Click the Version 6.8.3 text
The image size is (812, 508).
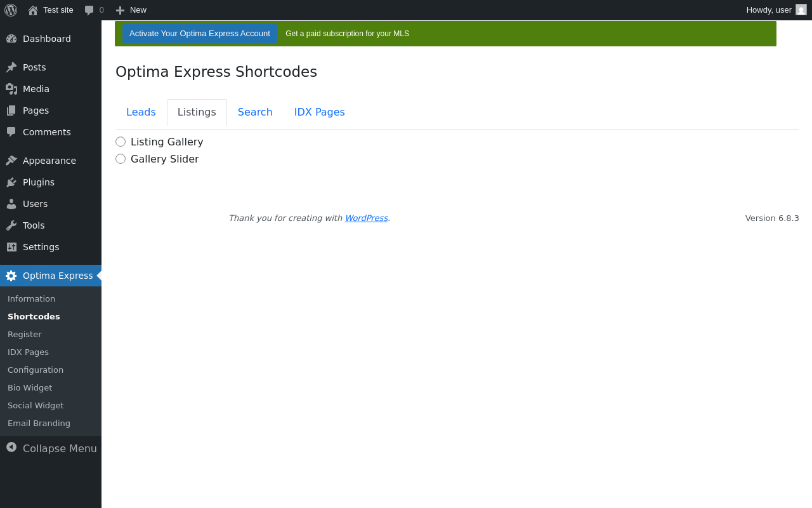(772, 218)
